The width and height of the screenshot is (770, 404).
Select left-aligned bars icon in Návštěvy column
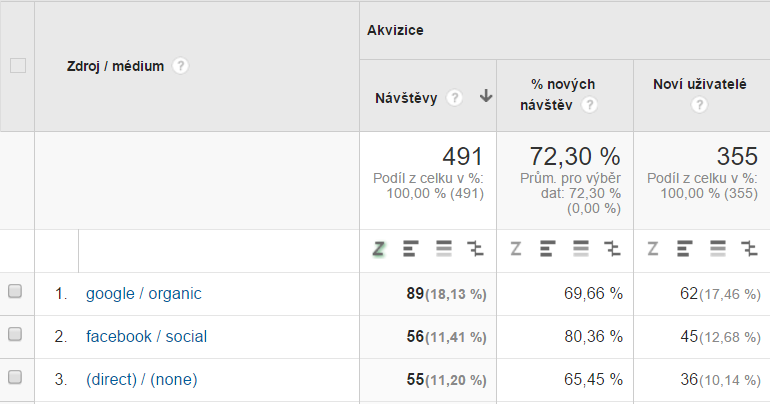(x=410, y=249)
